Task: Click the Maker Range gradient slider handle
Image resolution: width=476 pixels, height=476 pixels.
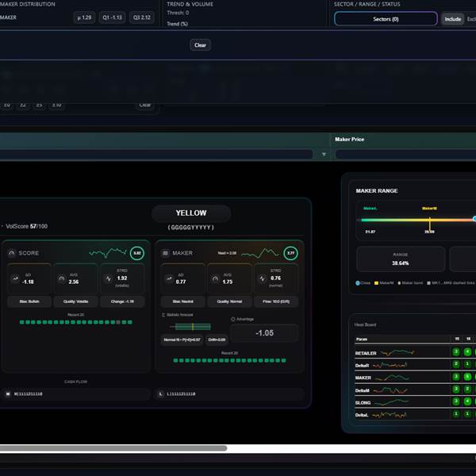Action: [474, 219]
